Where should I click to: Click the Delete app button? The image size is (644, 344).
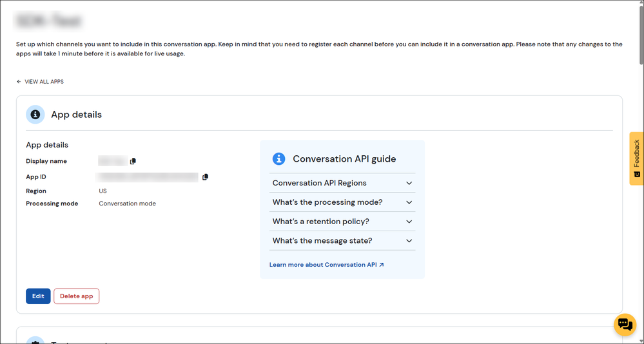point(76,296)
